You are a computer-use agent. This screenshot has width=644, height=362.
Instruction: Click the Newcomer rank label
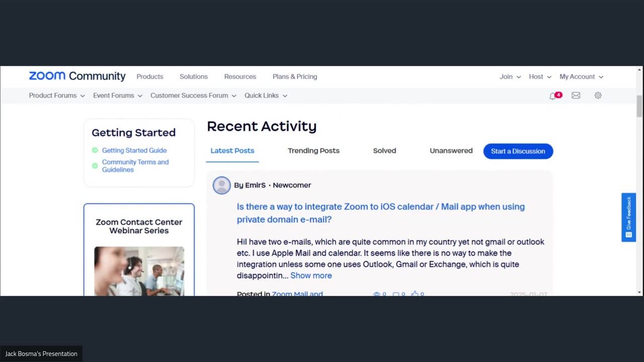click(292, 186)
